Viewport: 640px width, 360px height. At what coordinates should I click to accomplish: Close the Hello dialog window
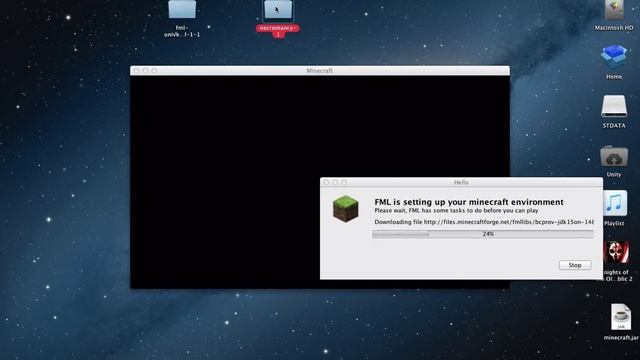pos(326,182)
